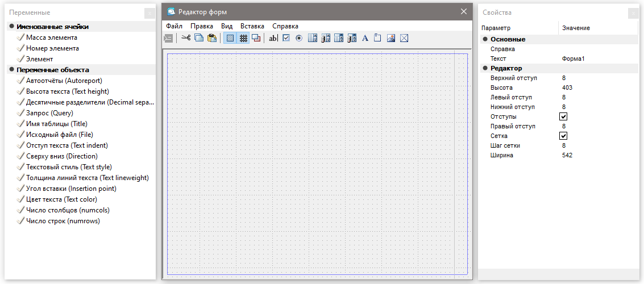Click the Текст property value Форма1
Viewport: 644px width, 284px height.
click(573, 59)
